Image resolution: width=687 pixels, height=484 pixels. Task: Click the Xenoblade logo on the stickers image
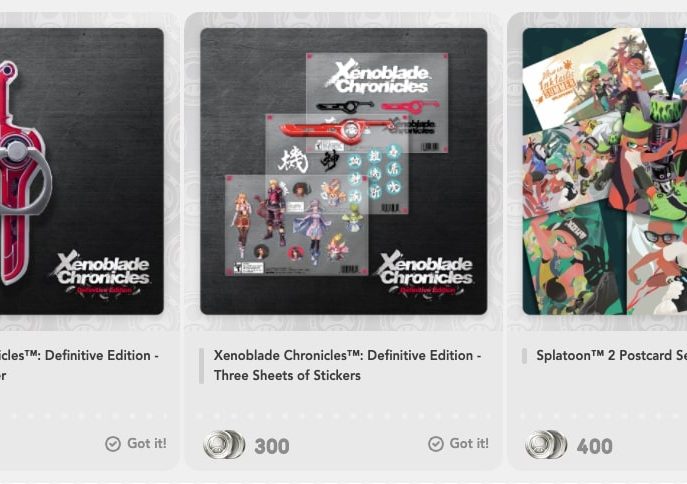425,274
